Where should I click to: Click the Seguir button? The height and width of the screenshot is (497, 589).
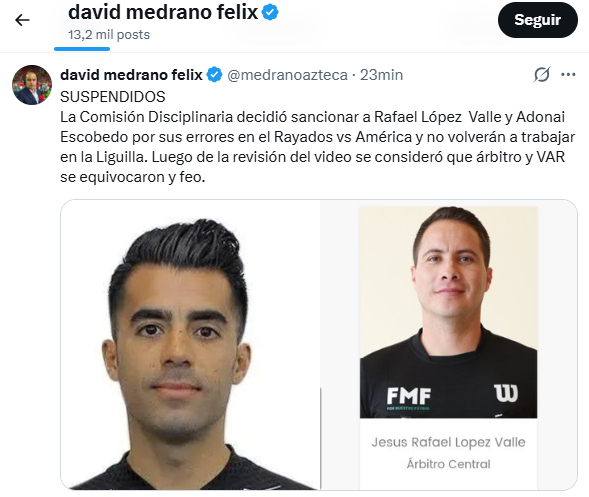pyautogui.click(x=538, y=20)
